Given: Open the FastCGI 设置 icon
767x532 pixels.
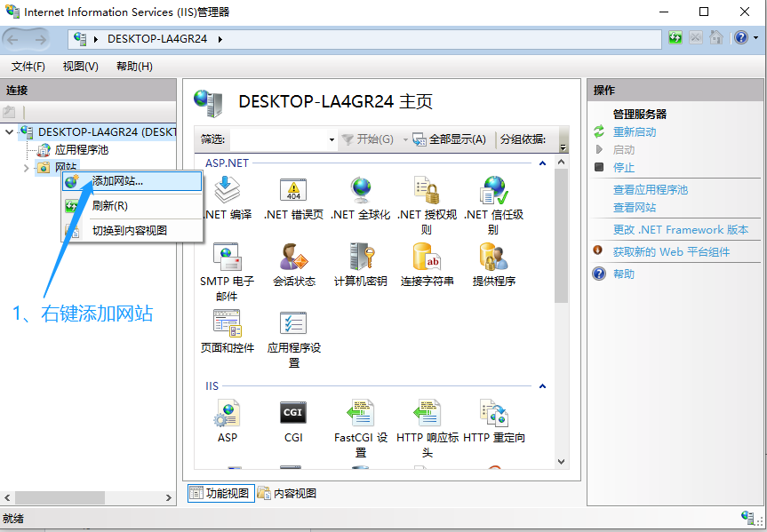Looking at the screenshot, I should coord(361,414).
